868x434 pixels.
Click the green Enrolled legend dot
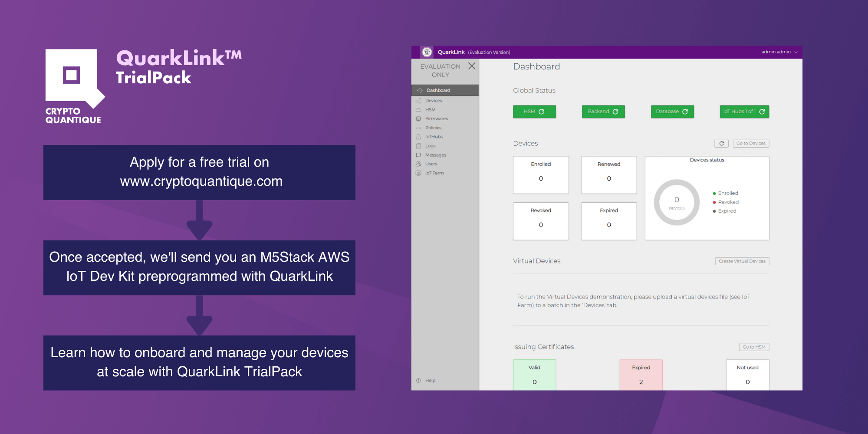tap(714, 194)
